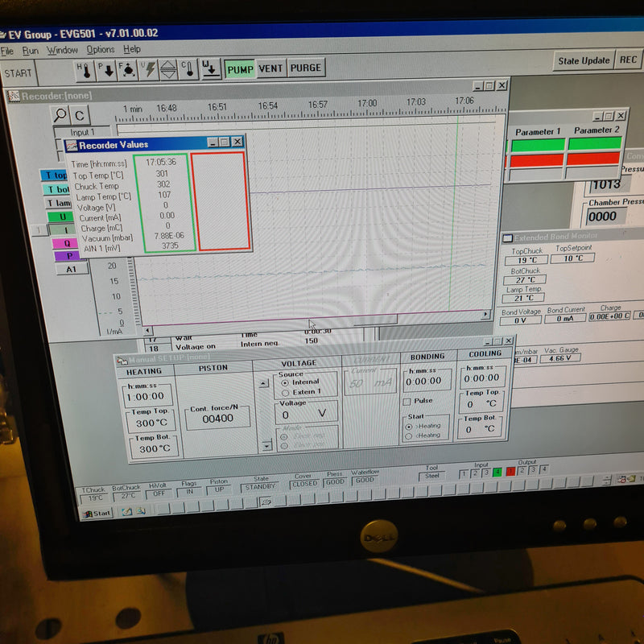The image size is (644, 644).
Task: Click the system tray icons on the taskbar
Action: pos(626,479)
